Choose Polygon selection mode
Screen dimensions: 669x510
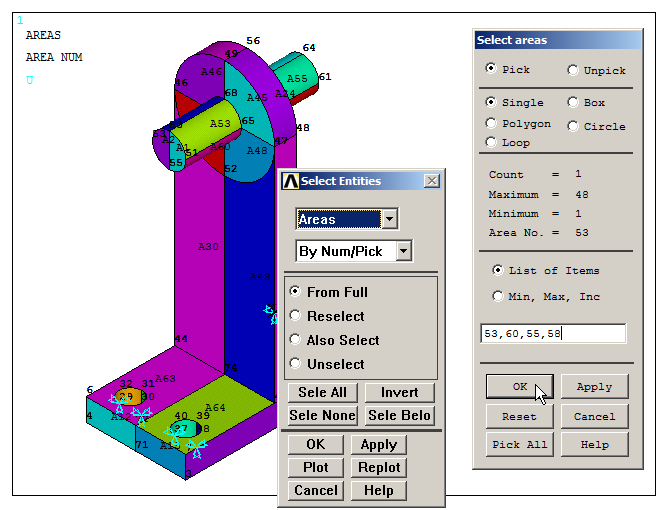[491, 123]
